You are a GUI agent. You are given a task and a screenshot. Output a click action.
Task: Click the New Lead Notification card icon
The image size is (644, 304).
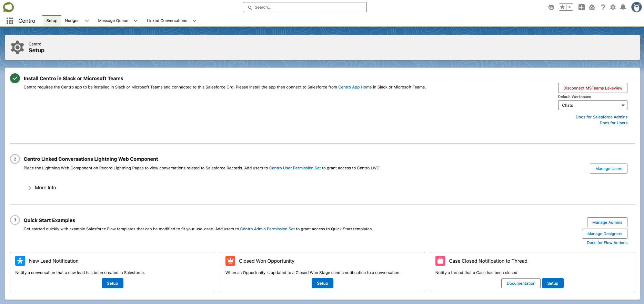point(20,261)
